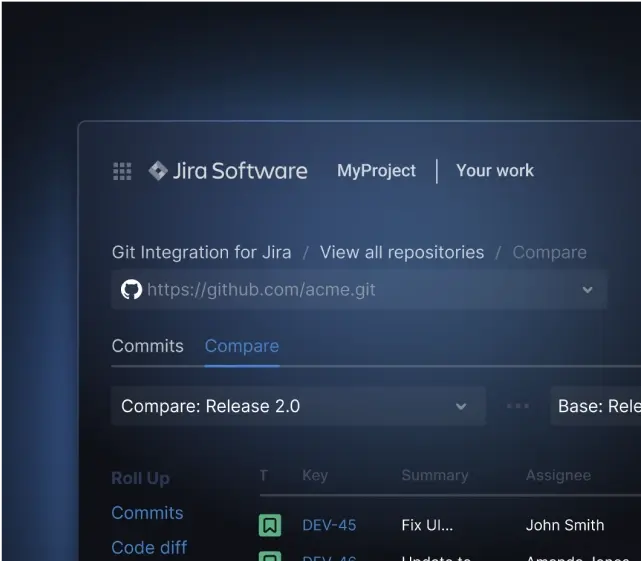The height and width of the screenshot is (561, 641).
Task: Click assignee John Smith
Action: coord(565,525)
